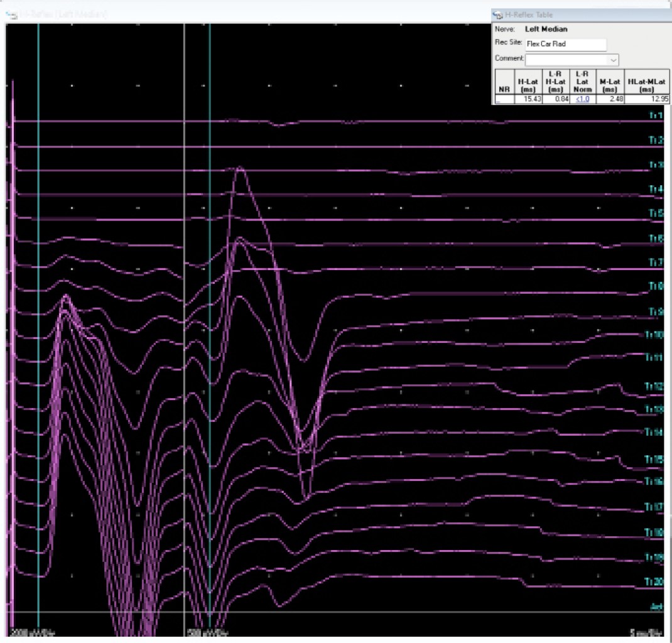
Task: Click the 5 ms/Div time scale label
Action: click(646, 632)
